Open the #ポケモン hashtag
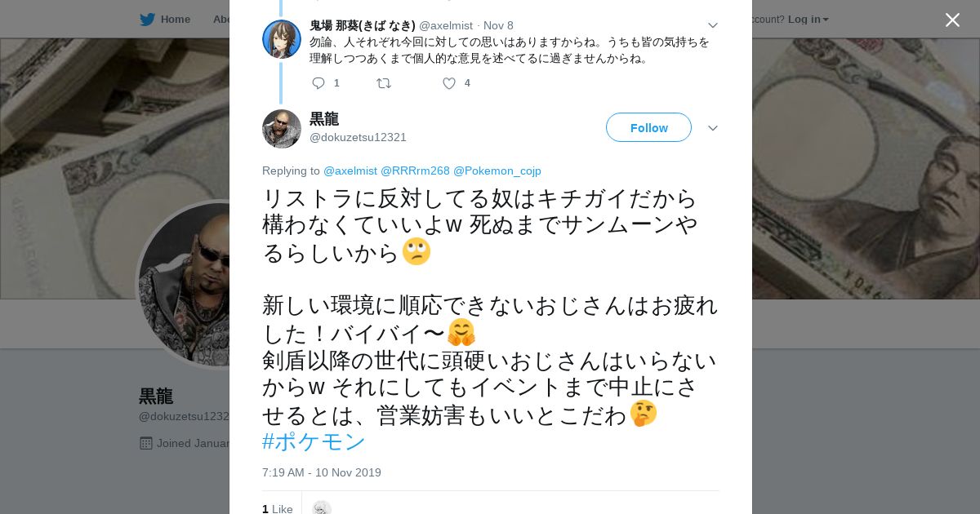 [x=314, y=441]
